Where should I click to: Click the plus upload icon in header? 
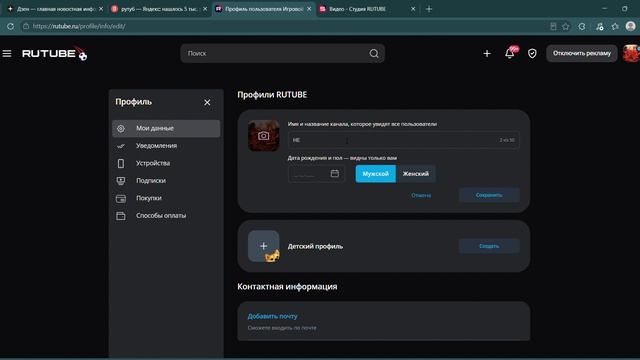(x=487, y=53)
